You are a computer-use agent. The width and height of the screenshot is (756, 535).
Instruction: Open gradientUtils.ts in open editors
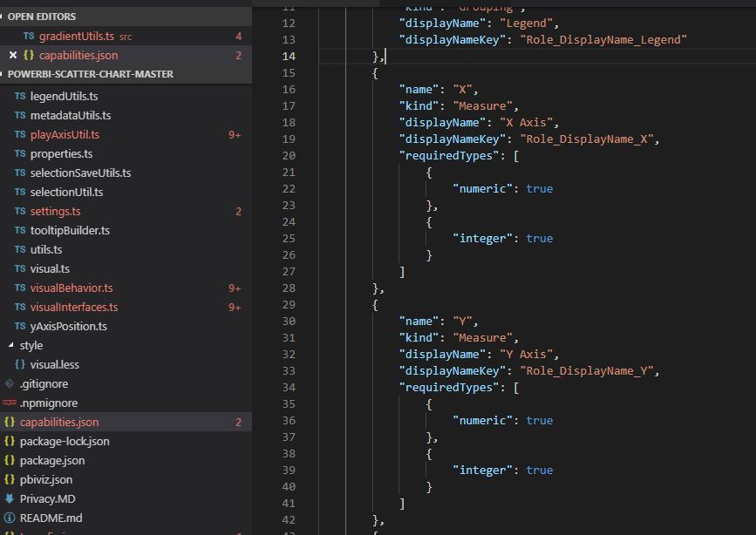(x=126, y=36)
